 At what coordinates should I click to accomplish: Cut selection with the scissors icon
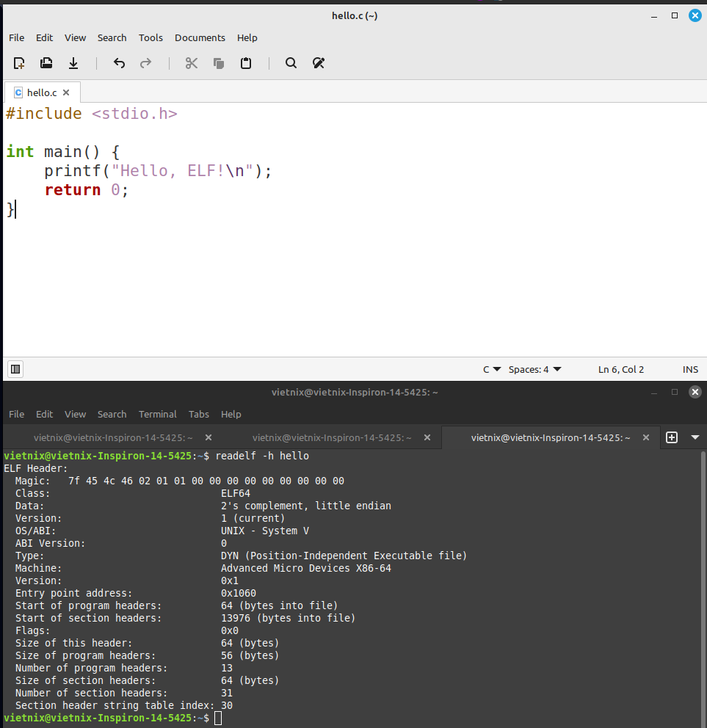pos(192,63)
